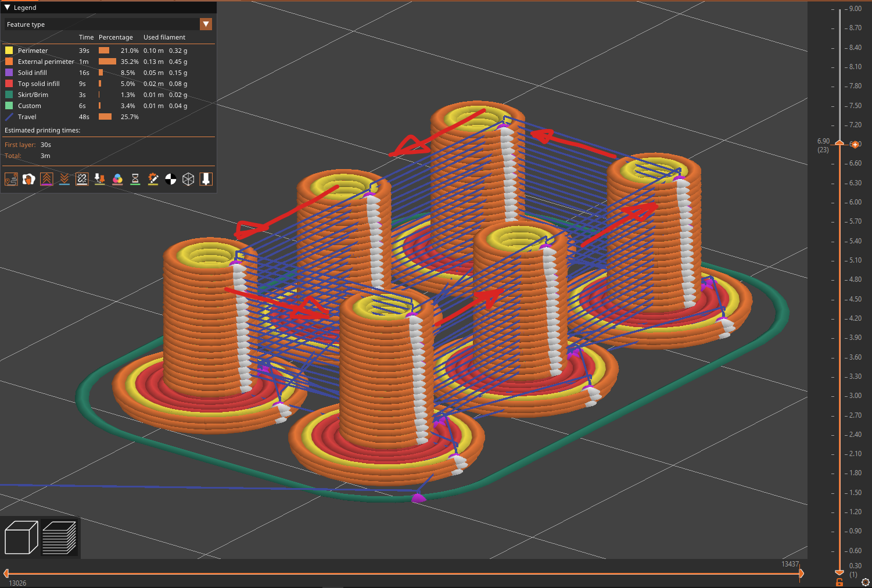Toggle seams broken-link icon
This screenshot has height=588, width=872.
pos(82,179)
